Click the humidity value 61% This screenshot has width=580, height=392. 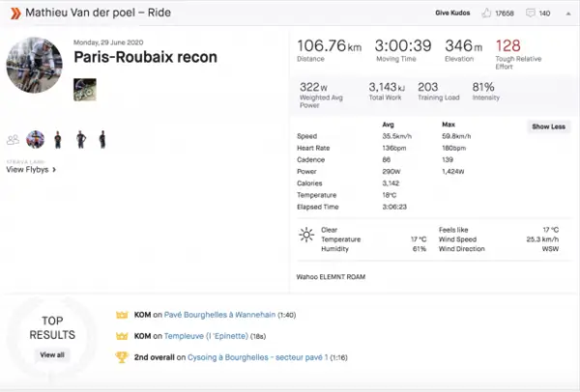(x=420, y=249)
